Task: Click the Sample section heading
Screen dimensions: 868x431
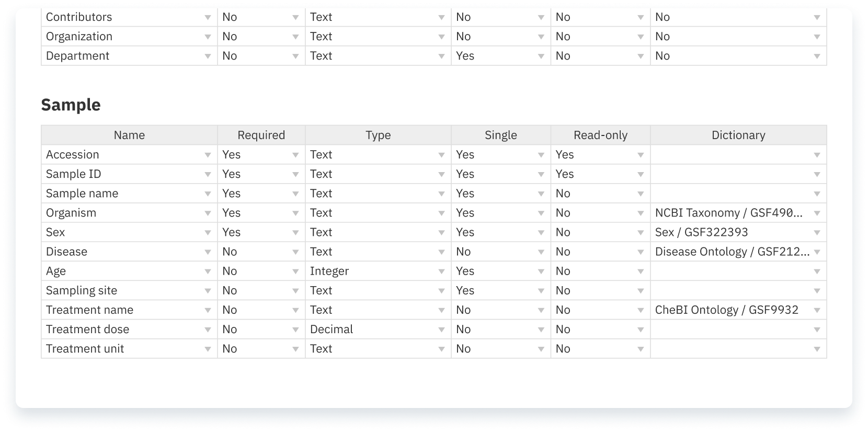Action: (71, 105)
